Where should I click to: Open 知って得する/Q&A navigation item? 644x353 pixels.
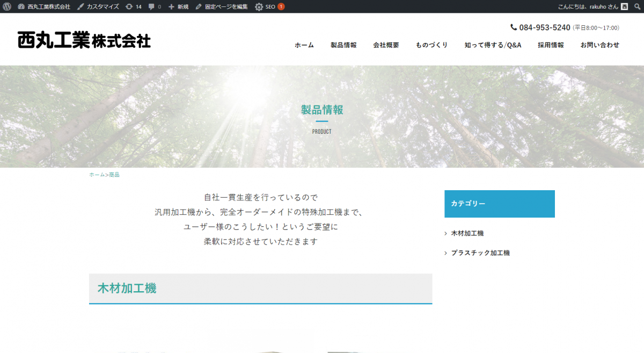coord(493,45)
